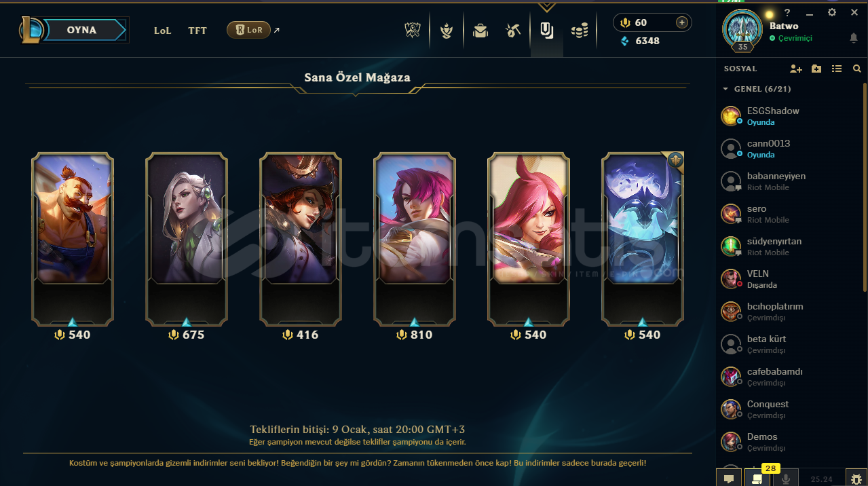This screenshot has height=486, width=868.
Task: Open the Store coins icon
Action: 579,31
